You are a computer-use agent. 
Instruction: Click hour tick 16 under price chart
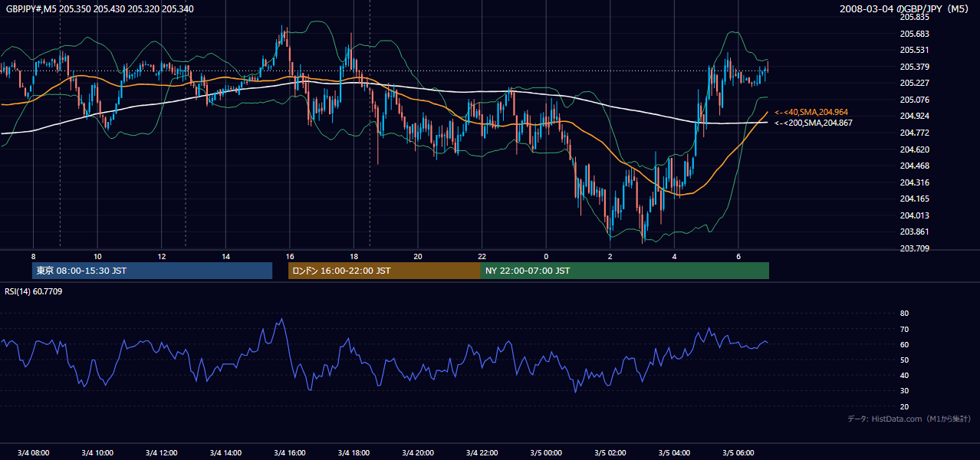point(290,256)
